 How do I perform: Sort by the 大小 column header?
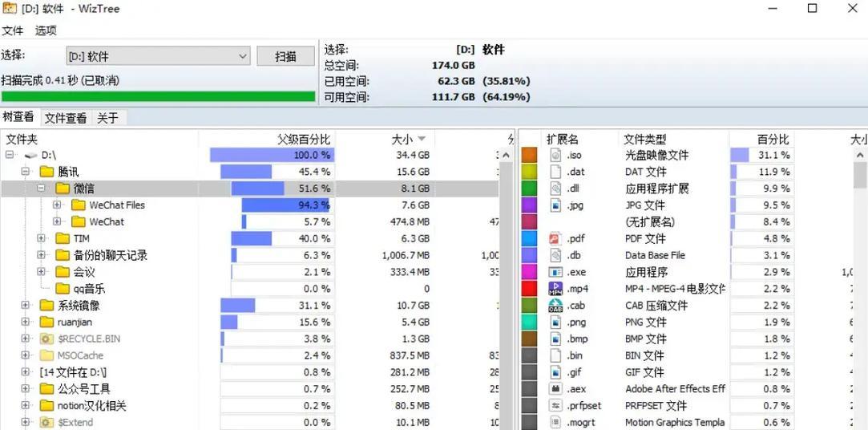point(385,139)
